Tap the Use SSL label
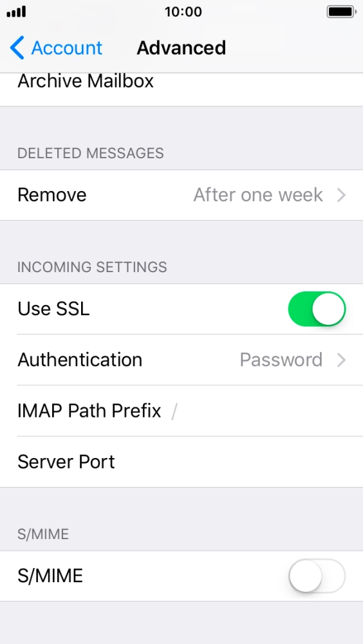The height and width of the screenshot is (644, 363). pos(53,309)
